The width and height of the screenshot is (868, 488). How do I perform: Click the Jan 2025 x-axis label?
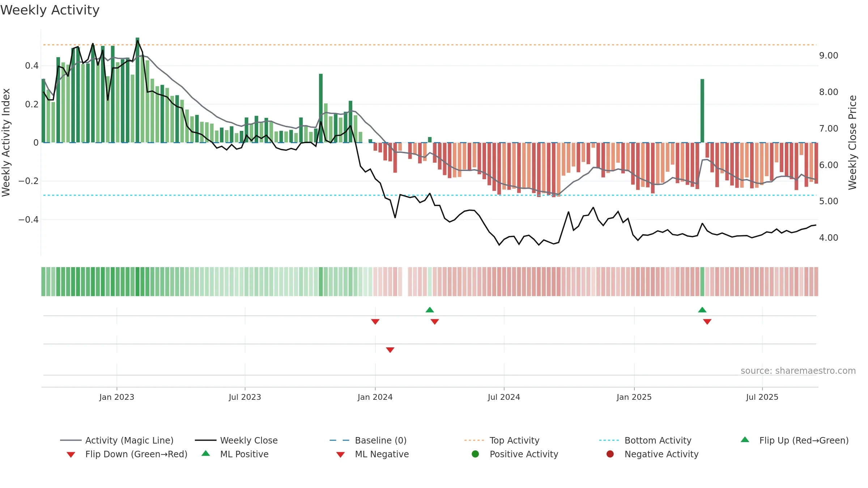tap(634, 397)
